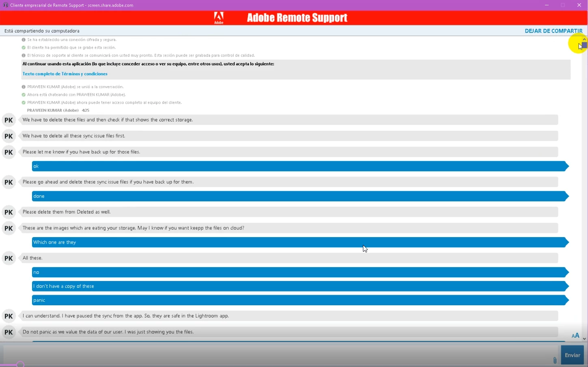Click PK avatar beside 'Please delete them from Deleted as well'

pos(9,212)
